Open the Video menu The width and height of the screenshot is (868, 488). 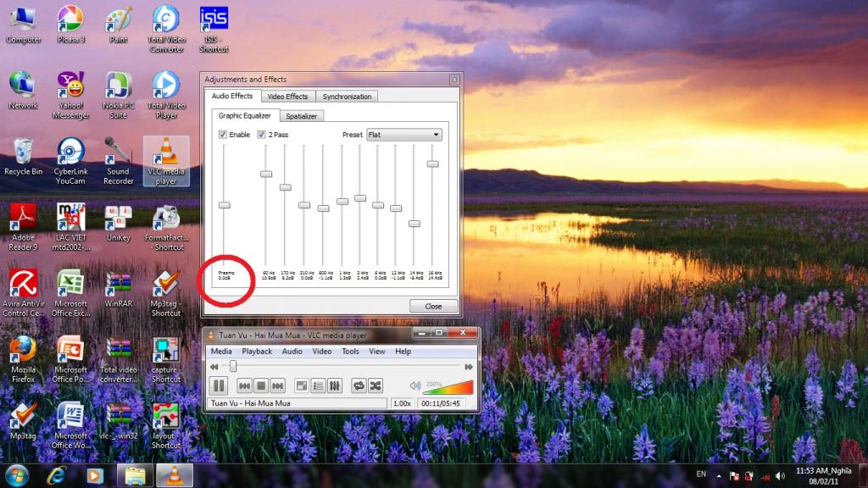pos(321,352)
